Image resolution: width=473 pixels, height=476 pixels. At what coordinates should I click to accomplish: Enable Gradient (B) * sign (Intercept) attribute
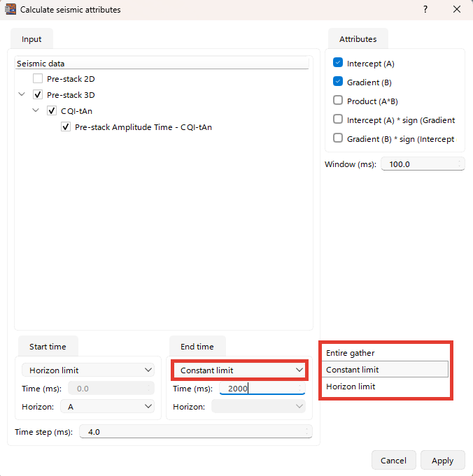click(x=338, y=138)
